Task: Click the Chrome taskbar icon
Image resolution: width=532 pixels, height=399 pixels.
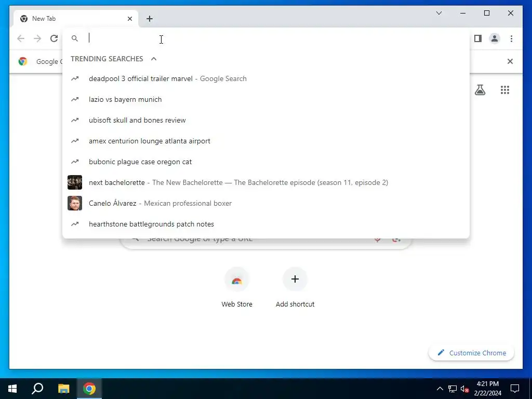Action: [x=89, y=389]
